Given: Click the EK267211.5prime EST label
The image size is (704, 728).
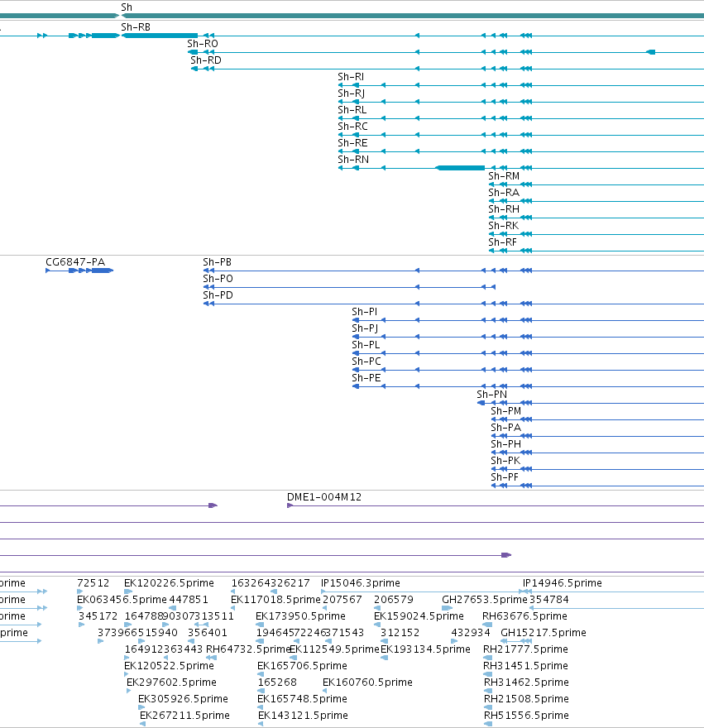Looking at the screenshot, I should point(184,716).
